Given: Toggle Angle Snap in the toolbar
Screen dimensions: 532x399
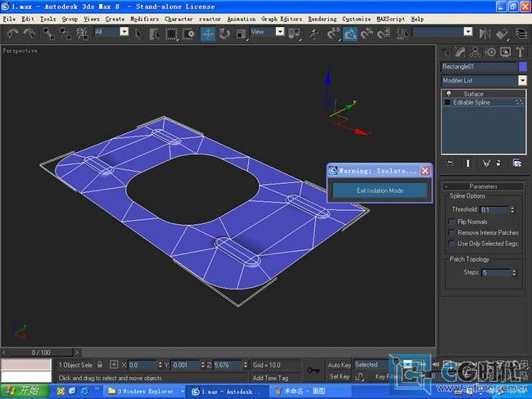Looking at the screenshot, I should point(350,34).
